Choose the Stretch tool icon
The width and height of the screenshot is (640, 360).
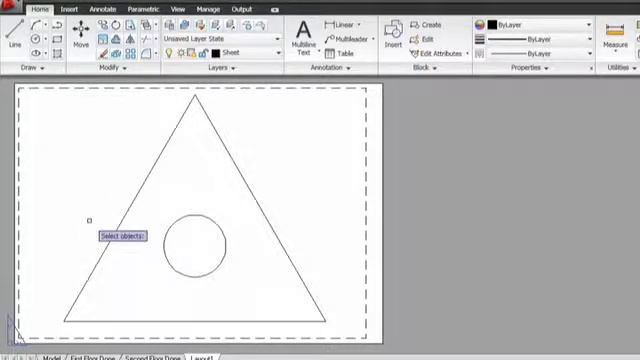pyautogui.click(x=130, y=25)
